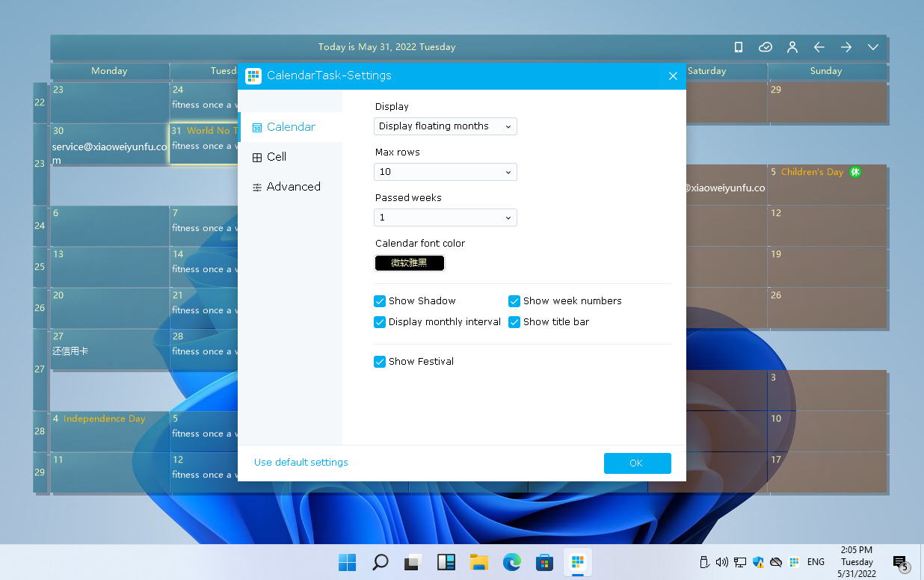The height and width of the screenshot is (580, 924).
Task: Switch to the Advanced settings tab
Action: pyautogui.click(x=293, y=187)
